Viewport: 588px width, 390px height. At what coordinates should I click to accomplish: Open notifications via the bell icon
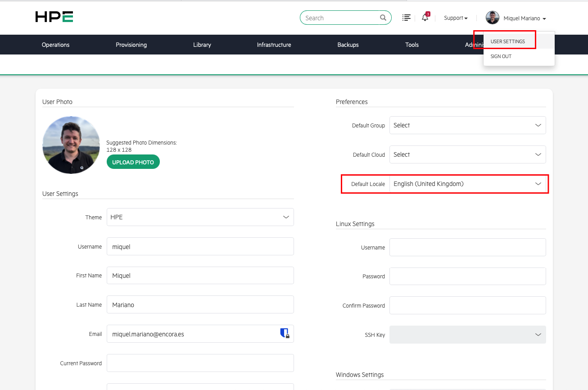(424, 18)
